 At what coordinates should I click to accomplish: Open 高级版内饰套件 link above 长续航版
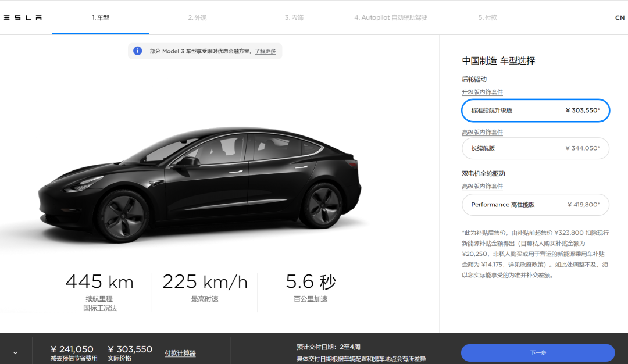[482, 132]
